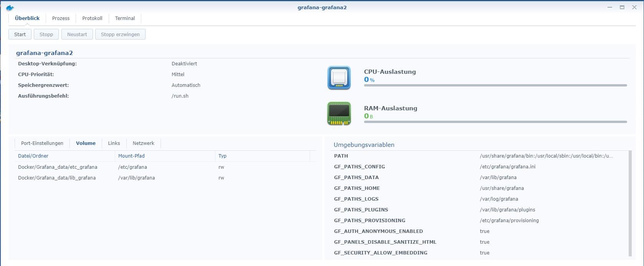
Task: Click the /var/lib/grafana mount path cell
Action: tap(136, 178)
